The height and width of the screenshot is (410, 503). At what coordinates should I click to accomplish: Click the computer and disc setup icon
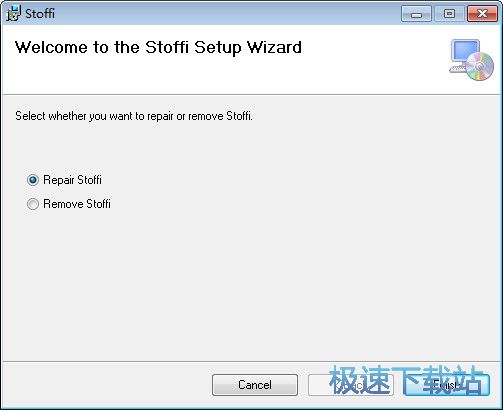(x=471, y=60)
